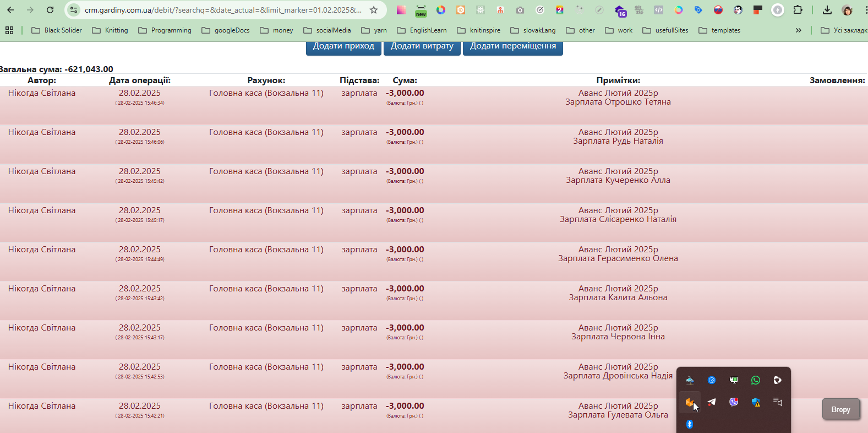Open the Chrome profile avatar
Screen dimensions: 868x433
848,10
